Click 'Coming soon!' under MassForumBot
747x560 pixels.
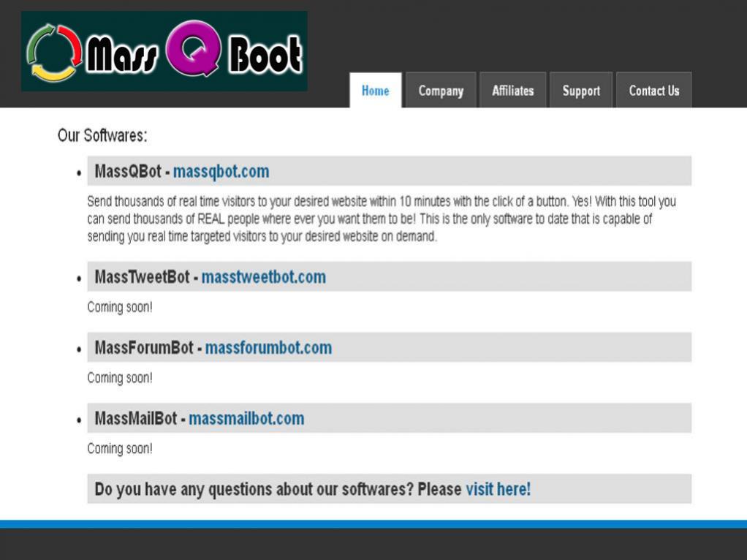(x=120, y=378)
